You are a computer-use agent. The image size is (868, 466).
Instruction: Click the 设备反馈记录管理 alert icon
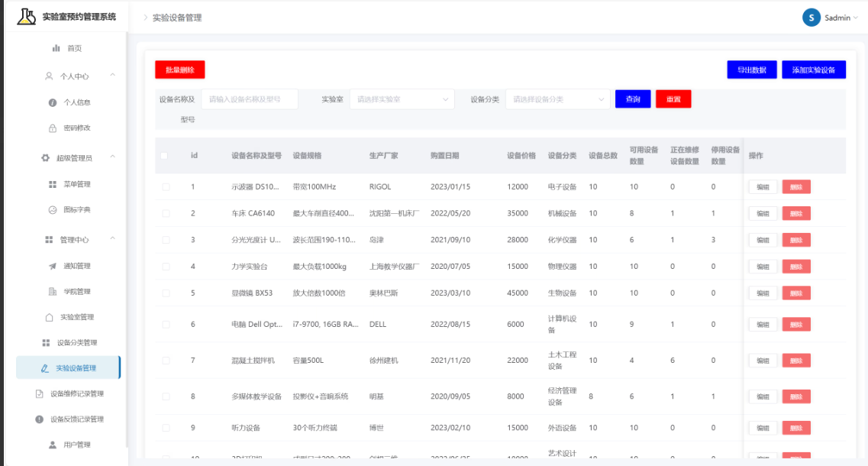click(39, 419)
